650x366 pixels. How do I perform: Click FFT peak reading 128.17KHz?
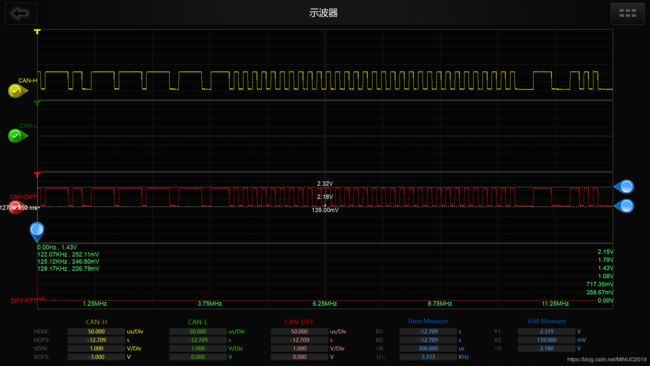tap(68, 269)
